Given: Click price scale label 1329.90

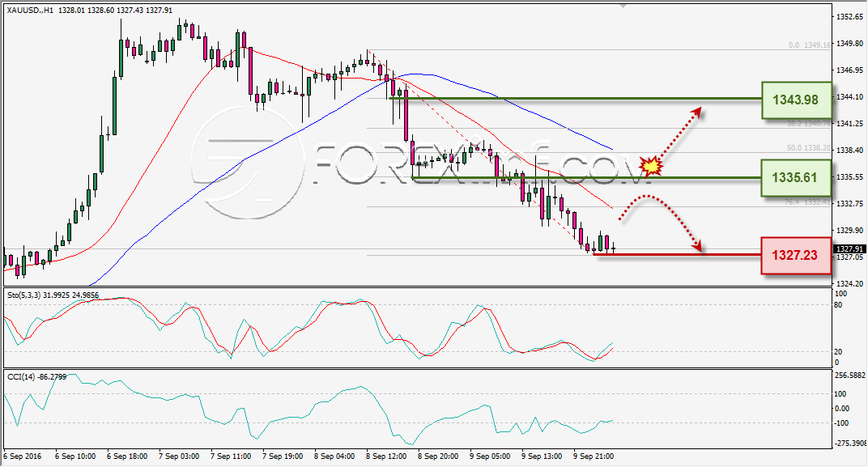Looking at the screenshot, I should coord(849,230).
